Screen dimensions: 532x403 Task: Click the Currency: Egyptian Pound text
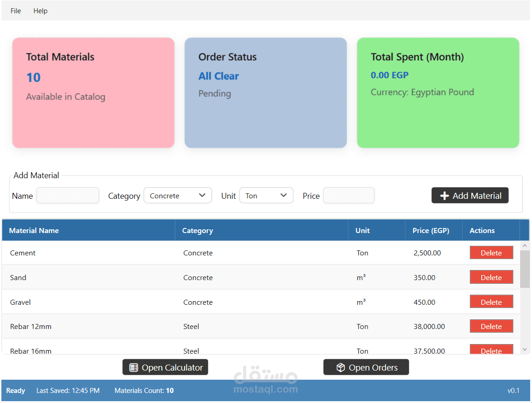tap(422, 92)
